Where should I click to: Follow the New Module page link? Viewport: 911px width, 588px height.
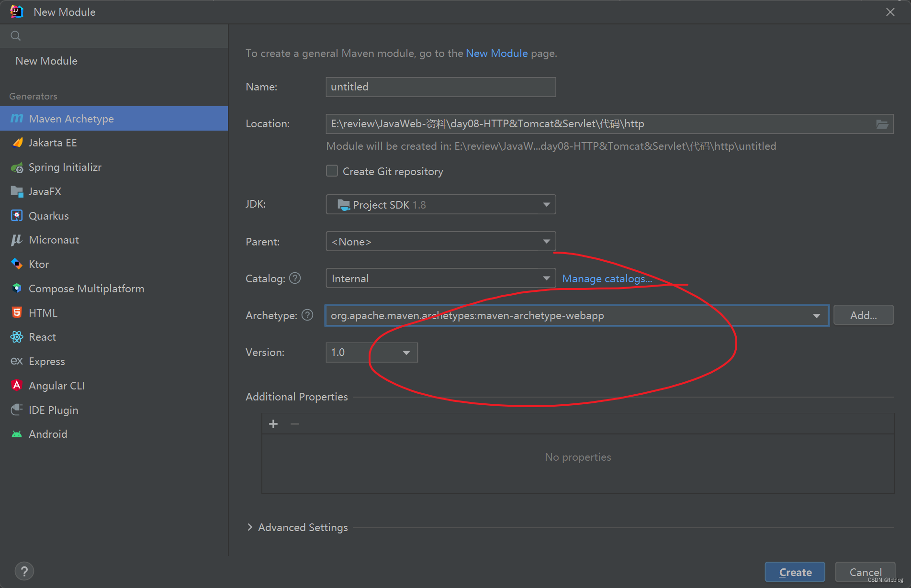click(496, 53)
